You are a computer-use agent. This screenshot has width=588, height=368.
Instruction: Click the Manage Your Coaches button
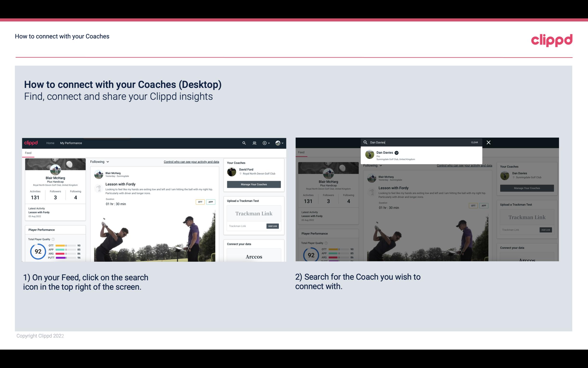pos(254,184)
